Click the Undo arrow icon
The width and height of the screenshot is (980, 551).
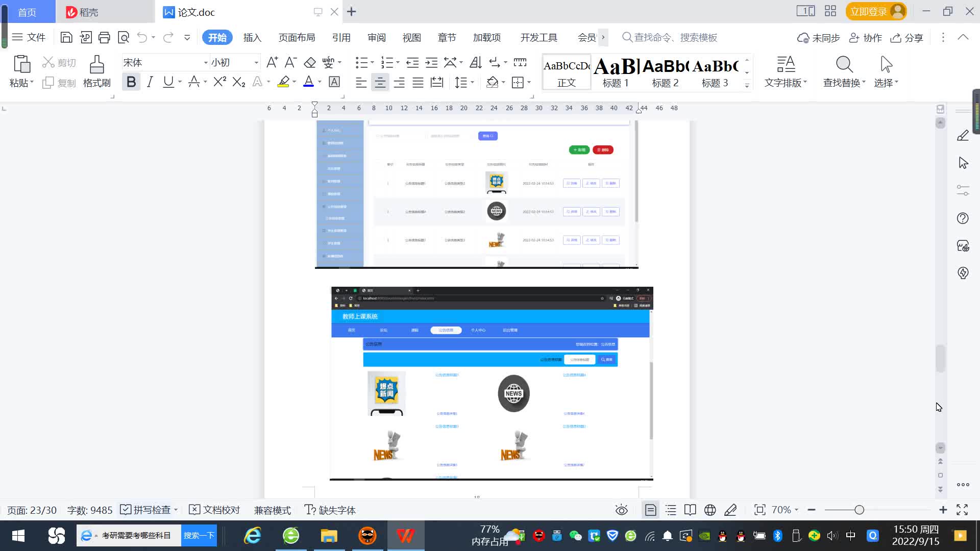point(142,37)
